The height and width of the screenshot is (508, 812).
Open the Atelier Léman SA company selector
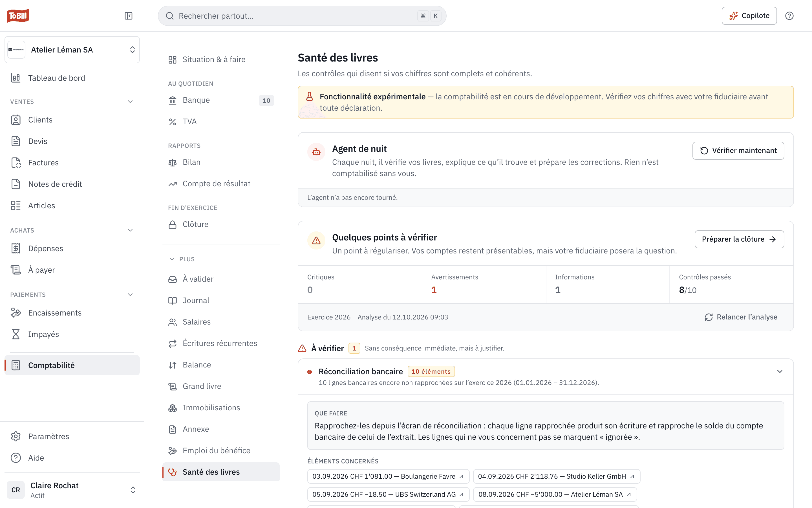72,50
